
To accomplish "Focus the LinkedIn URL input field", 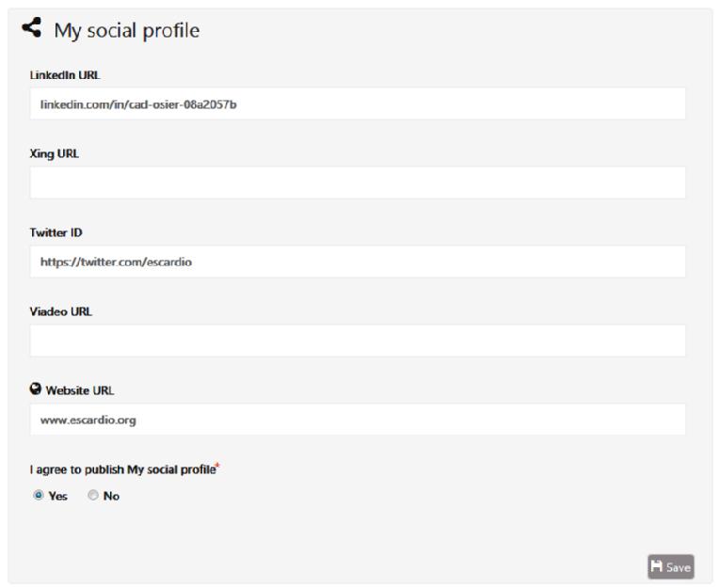I will [358, 103].
